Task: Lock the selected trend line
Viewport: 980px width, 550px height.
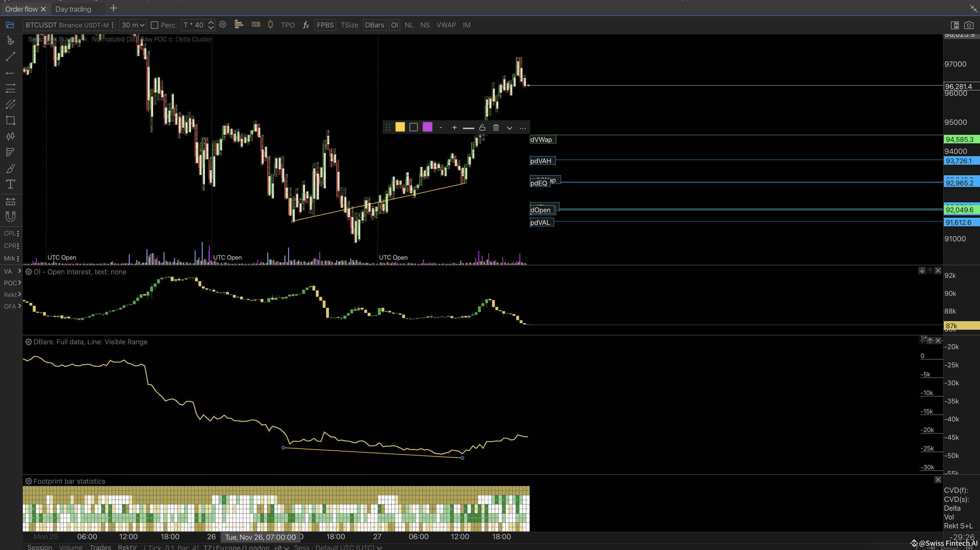Action: point(482,127)
